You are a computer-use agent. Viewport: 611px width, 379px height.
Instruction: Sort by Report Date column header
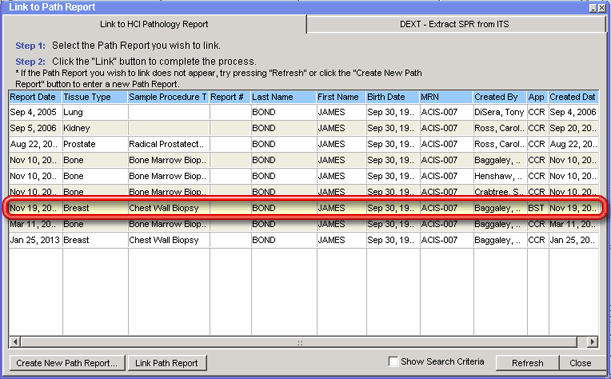click(35, 97)
